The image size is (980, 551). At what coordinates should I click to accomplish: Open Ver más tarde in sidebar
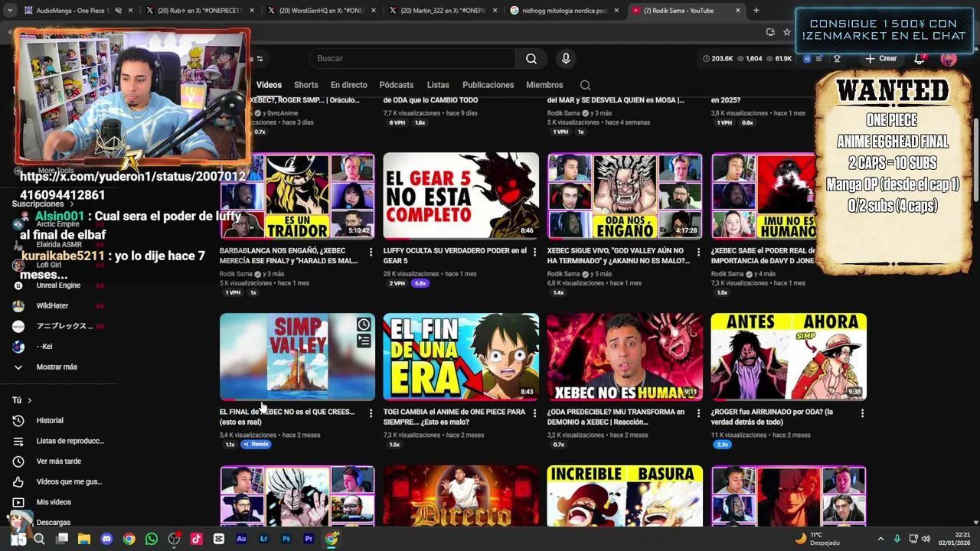pos(58,461)
